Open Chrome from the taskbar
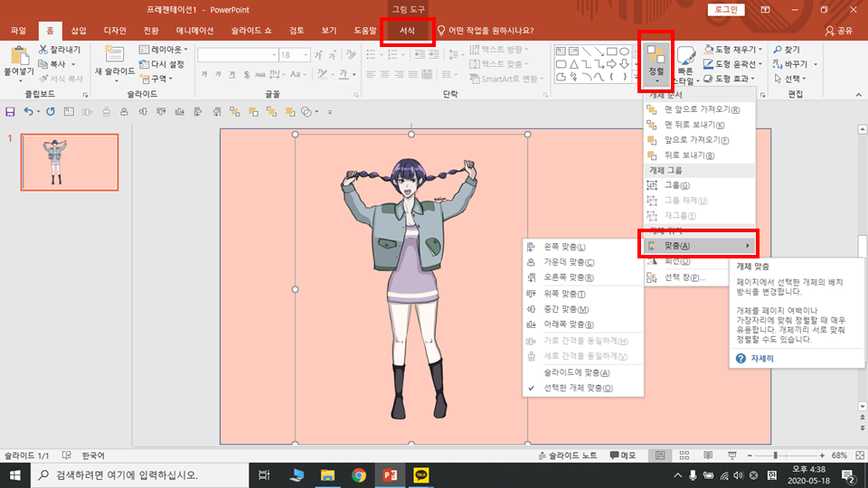This screenshot has width=868, height=488. pos(359,475)
